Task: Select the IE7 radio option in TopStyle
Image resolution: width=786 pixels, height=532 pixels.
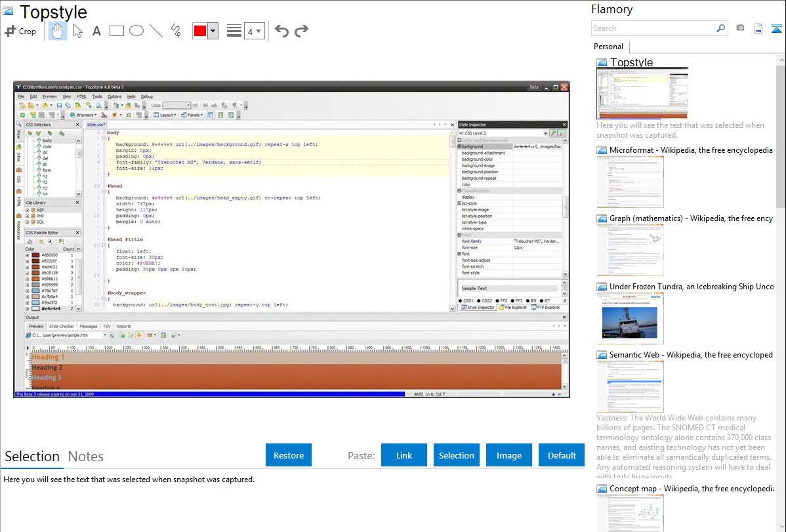Action: click(x=545, y=301)
